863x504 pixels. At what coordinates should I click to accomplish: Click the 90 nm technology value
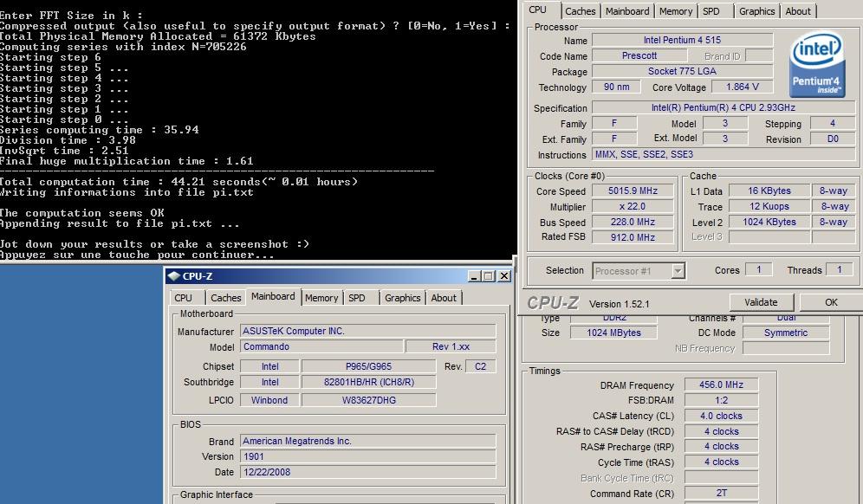point(616,87)
